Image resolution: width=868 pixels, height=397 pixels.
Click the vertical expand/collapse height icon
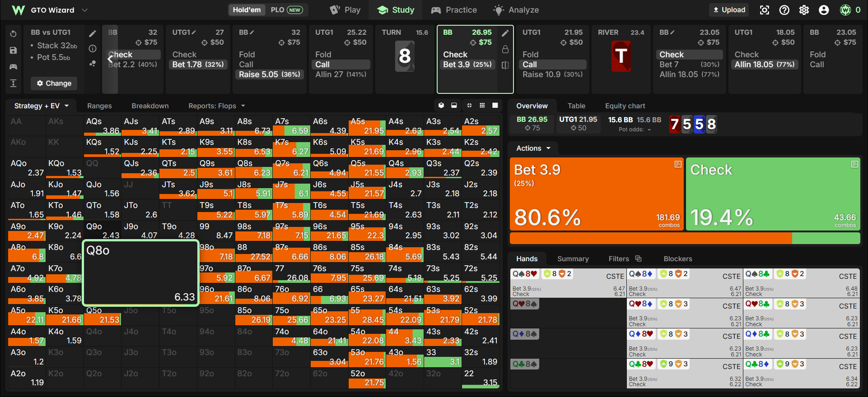click(14, 83)
